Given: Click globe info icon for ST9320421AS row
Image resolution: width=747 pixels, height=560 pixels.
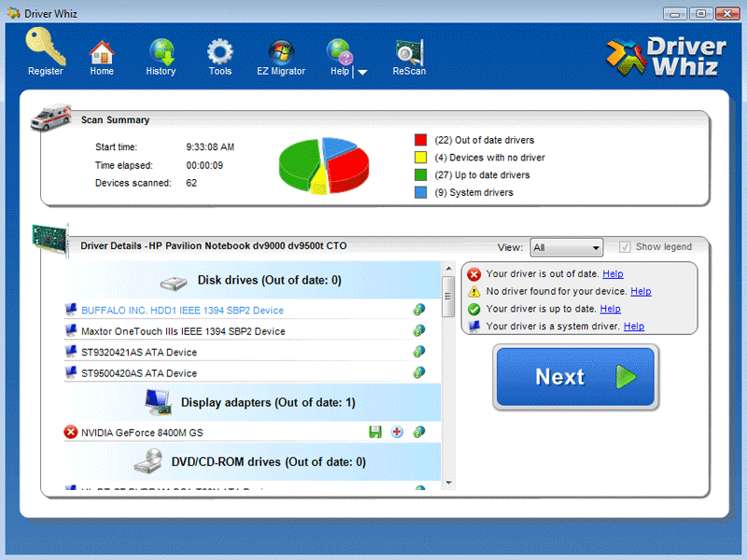Looking at the screenshot, I should 418,352.
